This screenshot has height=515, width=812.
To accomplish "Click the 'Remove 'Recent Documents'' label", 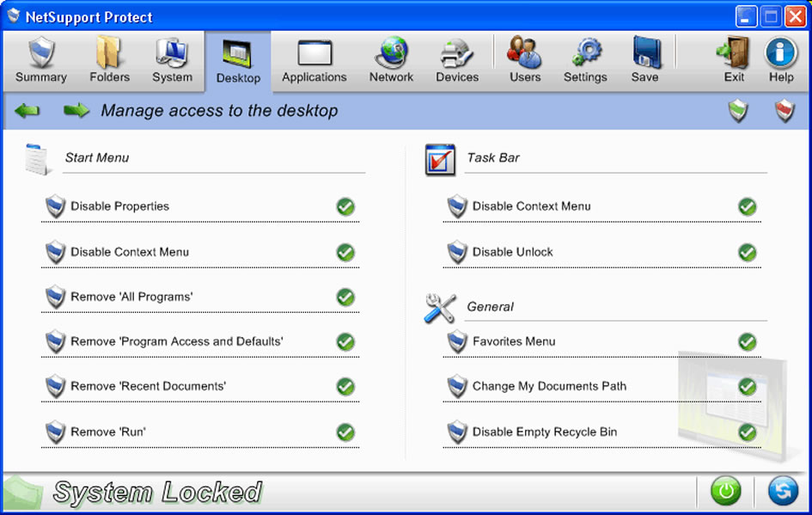I will tap(148, 386).
